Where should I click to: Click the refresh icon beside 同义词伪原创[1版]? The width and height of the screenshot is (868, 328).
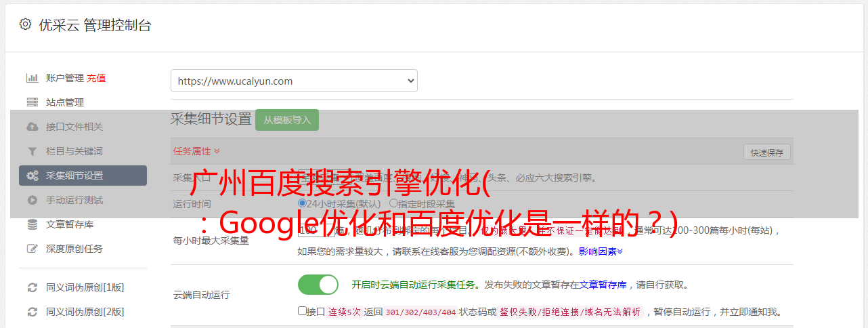(x=32, y=287)
